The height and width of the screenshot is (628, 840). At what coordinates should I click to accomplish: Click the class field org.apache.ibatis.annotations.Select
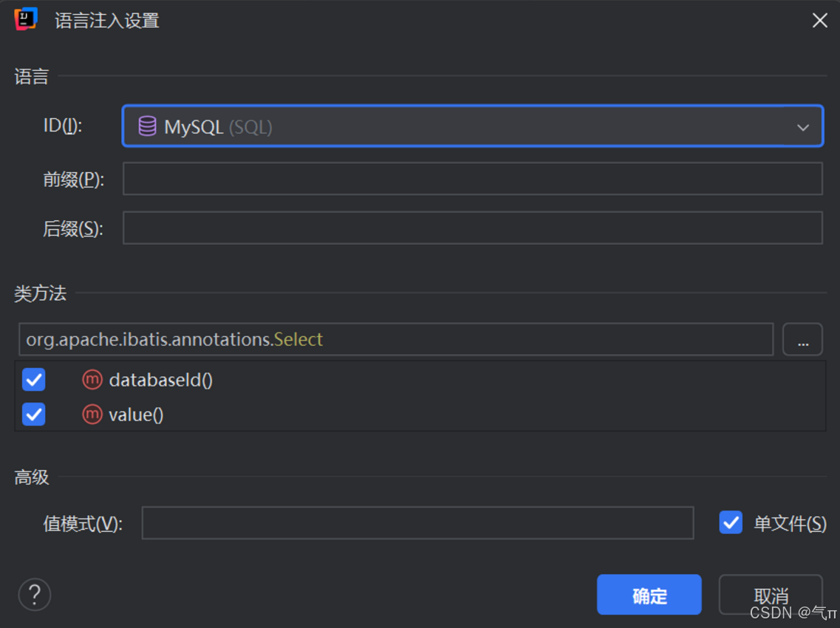tap(396, 339)
